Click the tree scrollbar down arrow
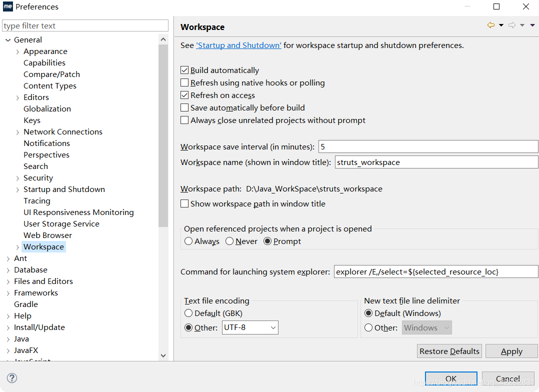The image size is (539, 392). pyautogui.click(x=163, y=355)
